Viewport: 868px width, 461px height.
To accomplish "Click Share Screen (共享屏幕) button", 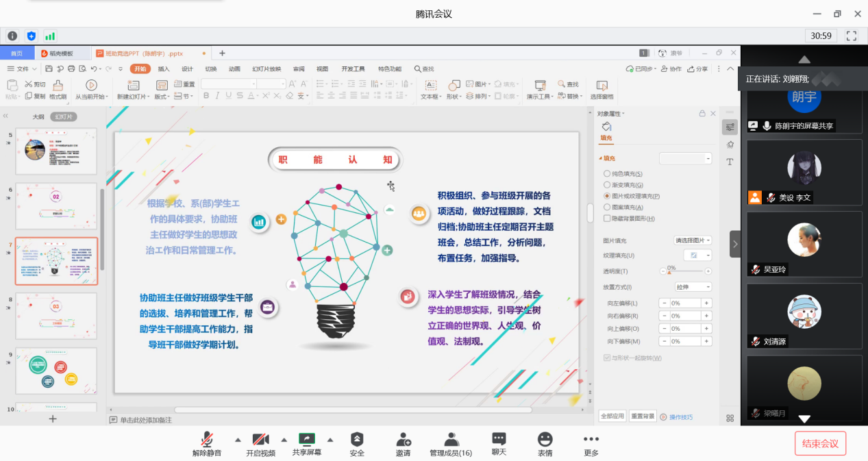I will point(307,444).
